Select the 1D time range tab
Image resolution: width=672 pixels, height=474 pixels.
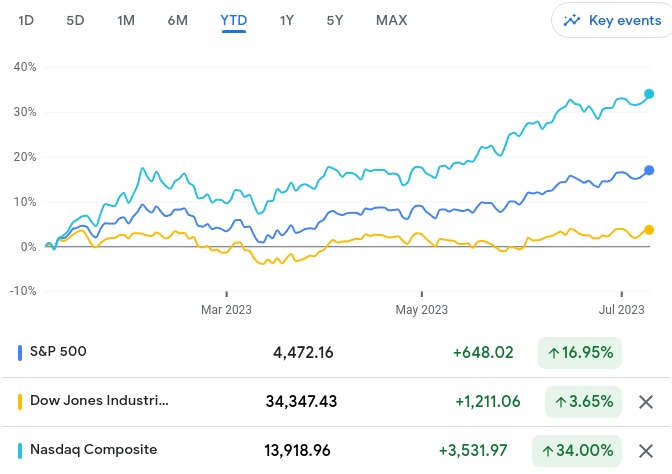click(x=26, y=20)
